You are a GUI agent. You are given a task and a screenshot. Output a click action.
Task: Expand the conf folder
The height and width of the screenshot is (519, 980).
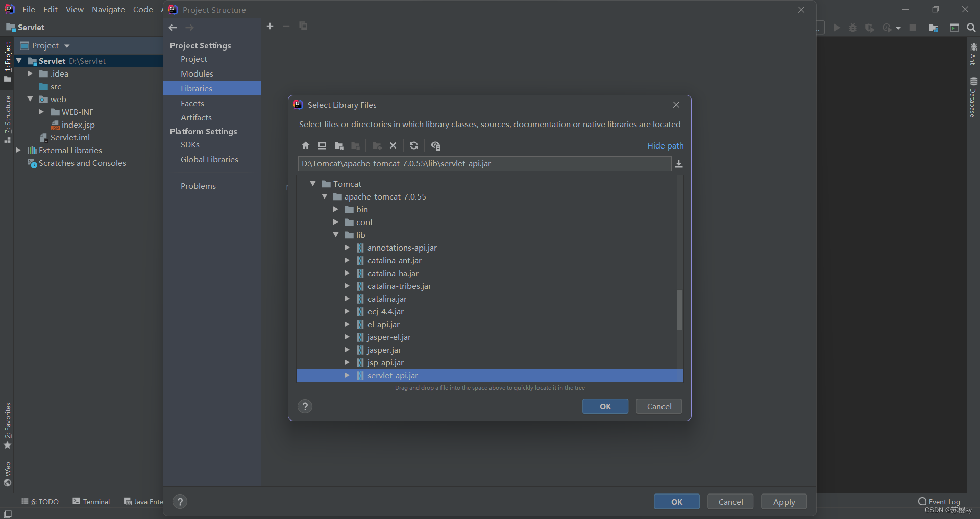click(x=335, y=222)
